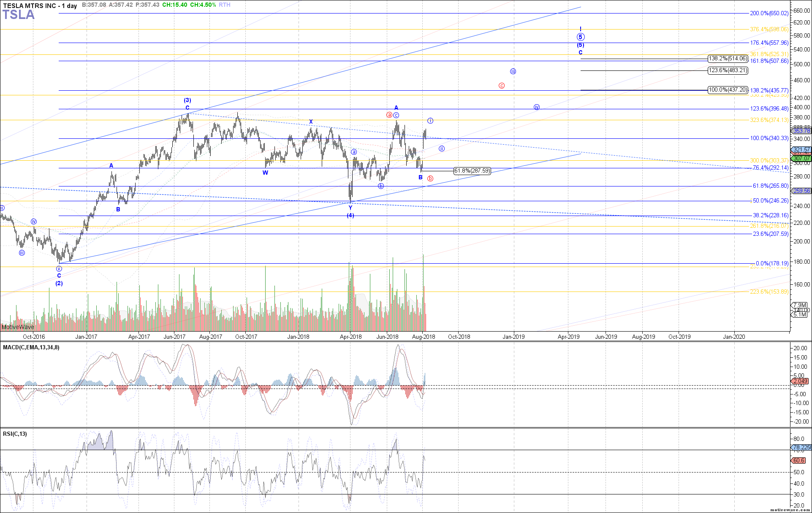The height and width of the screenshot is (513, 812).
Task: Click the Y wave label
Action: click(350, 208)
